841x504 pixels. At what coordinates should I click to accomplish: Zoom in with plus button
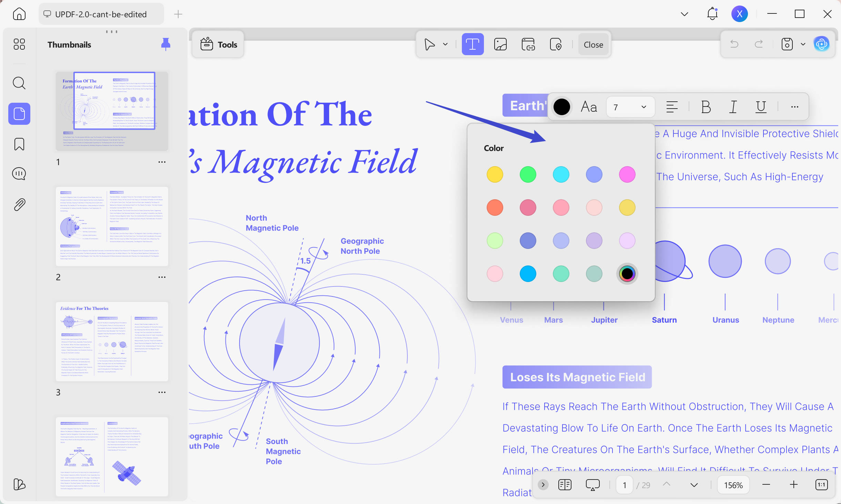793,485
